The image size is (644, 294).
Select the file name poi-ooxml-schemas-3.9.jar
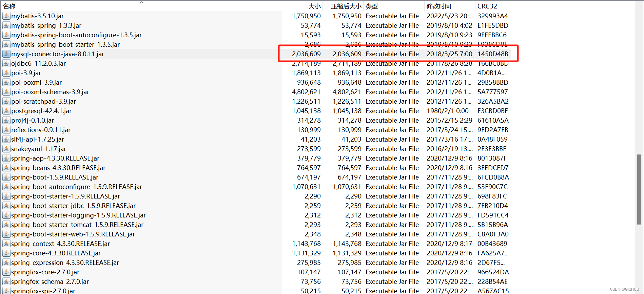point(50,92)
